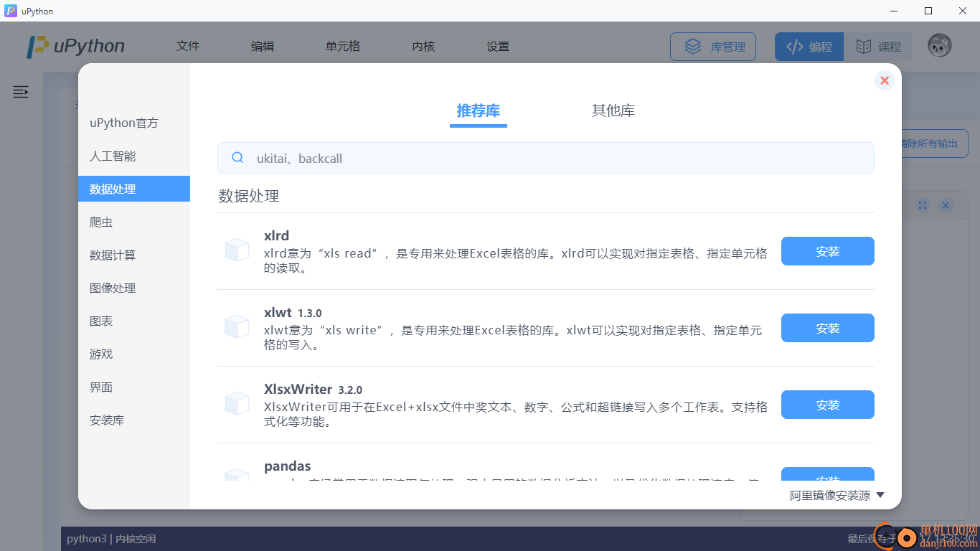Select 人工智能 category

pos(134,156)
